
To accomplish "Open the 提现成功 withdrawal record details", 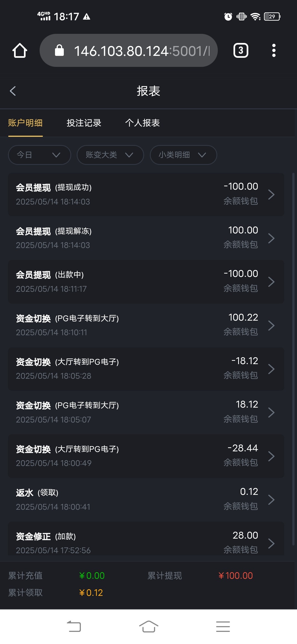I will click(146, 194).
